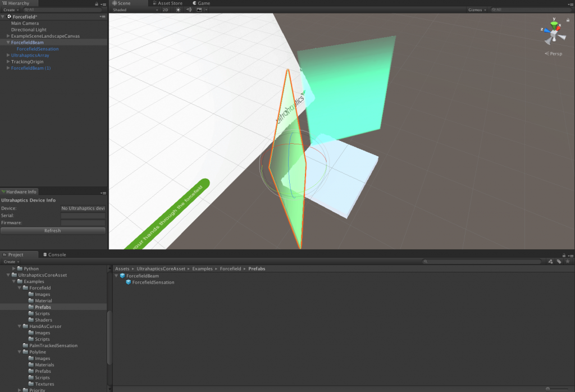Lock the scene view rotation padlock
This screenshot has width=575, height=392.
point(568,20)
